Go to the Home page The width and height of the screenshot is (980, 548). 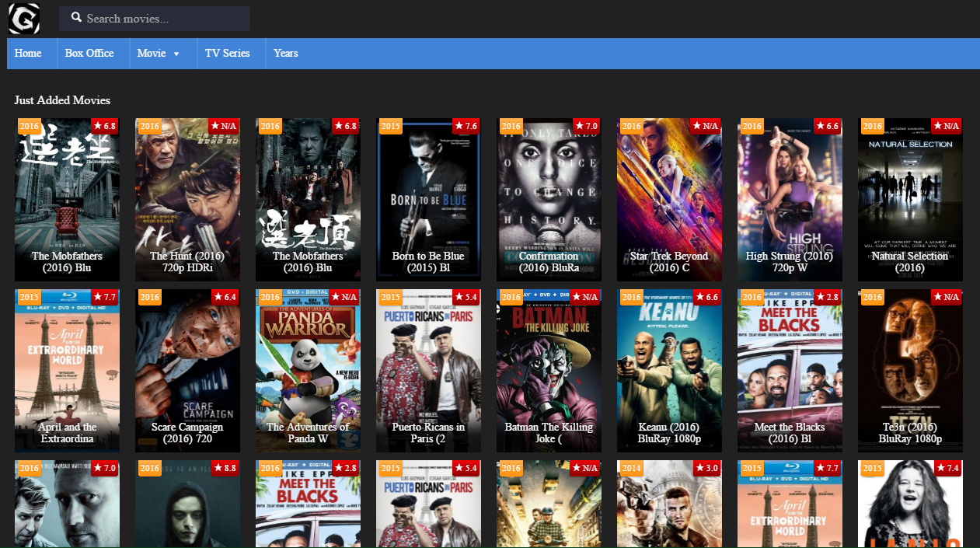(28, 53)
